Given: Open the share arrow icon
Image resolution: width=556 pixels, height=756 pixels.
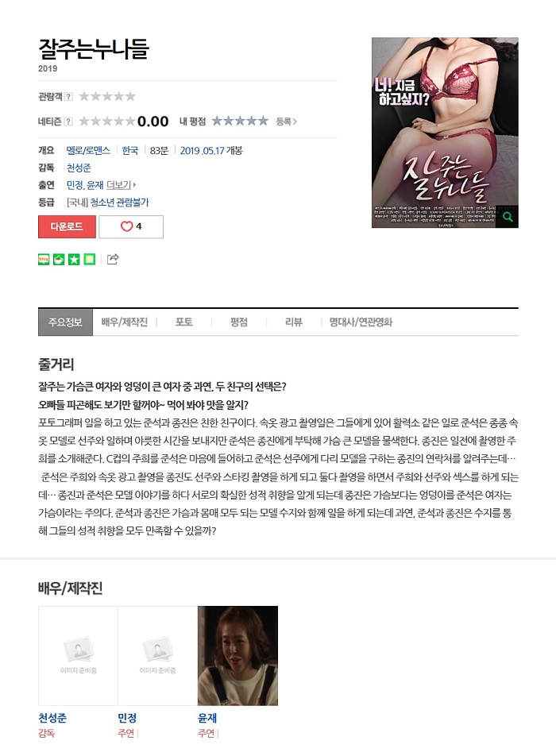Looking at the screenshot, I should click(x=113, y=260).
